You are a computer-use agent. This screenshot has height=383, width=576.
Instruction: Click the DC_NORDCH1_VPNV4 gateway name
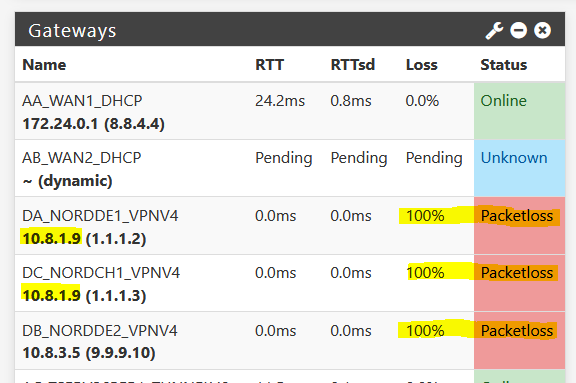[x=101, y=273]
